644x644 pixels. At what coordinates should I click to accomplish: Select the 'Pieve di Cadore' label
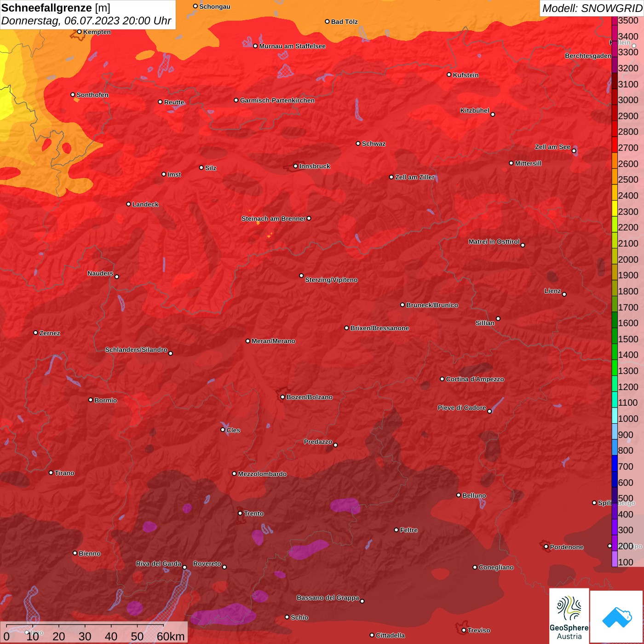click(462, 408)
